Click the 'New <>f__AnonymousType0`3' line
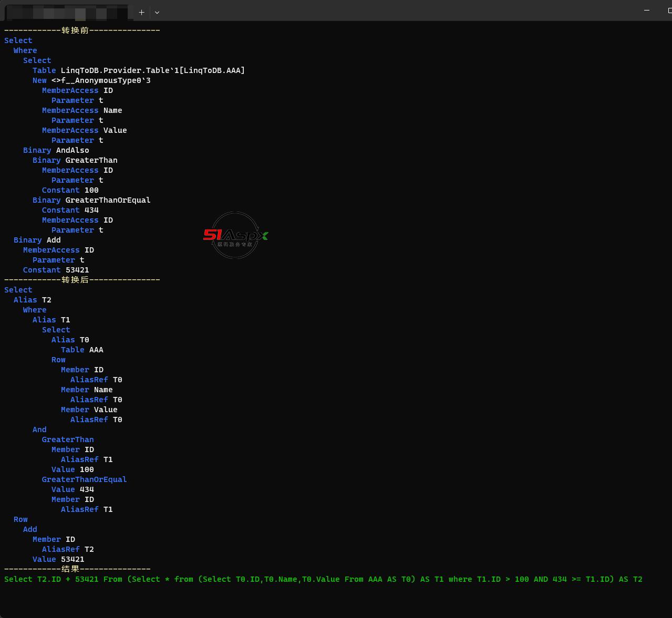Viewport: 672px width, 618px height. coord(91,80)
